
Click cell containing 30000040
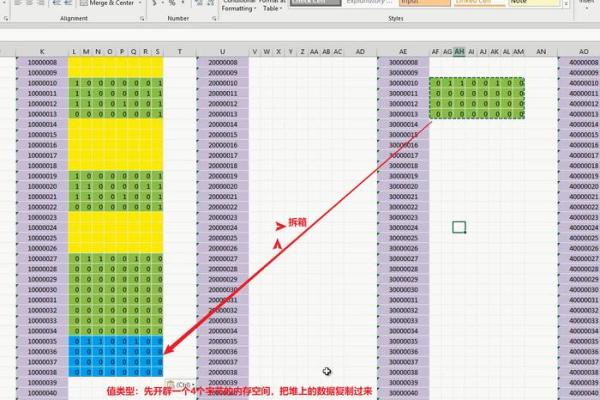click(x=403, y=393)
